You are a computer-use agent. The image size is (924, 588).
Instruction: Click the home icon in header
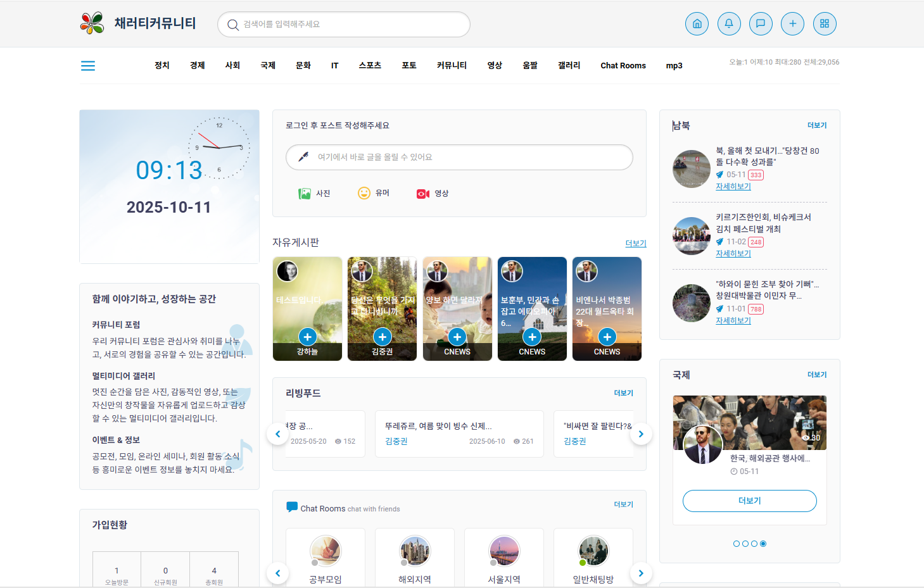(697, 24)
